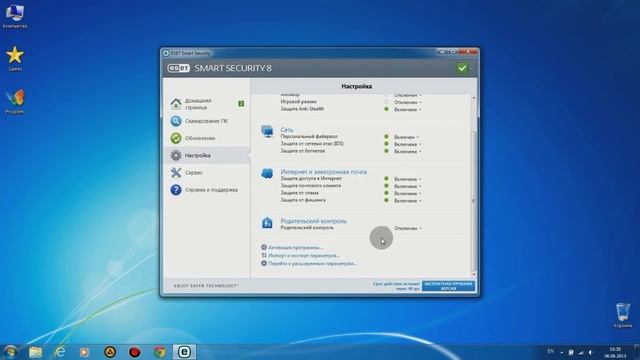The height and width of the screenshot is (360, 640).
Task: Launch Google Chrome from the taskbar
Action: pyautogui.click(x=160, y=352)
